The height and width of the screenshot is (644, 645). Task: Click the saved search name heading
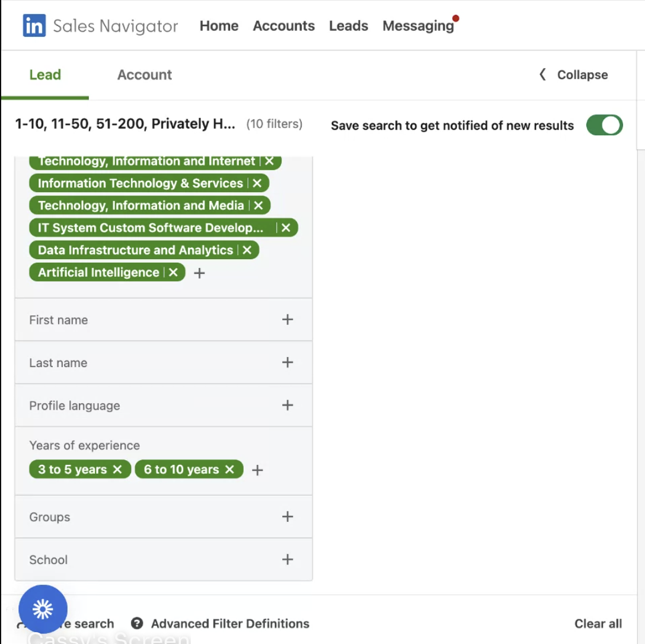point(125,123)
